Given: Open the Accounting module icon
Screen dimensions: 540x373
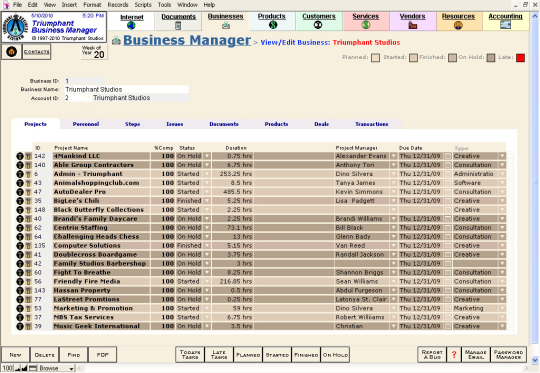Looking at the screenshot, I should 505,25.
